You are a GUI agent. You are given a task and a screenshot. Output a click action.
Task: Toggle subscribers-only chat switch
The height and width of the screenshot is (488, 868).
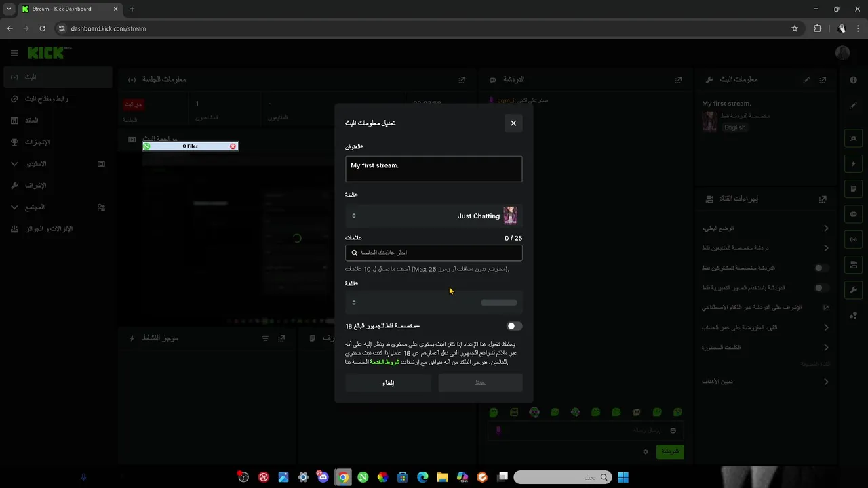[x=821, y=268]
